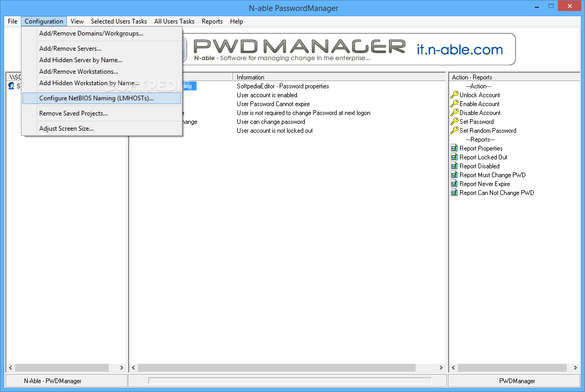
Task: Close the Configuration menu via its header
Action: coord(43,21)
